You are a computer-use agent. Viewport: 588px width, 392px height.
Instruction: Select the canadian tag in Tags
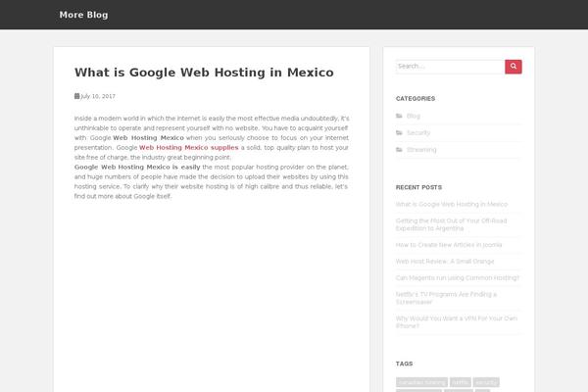[421, 382]
